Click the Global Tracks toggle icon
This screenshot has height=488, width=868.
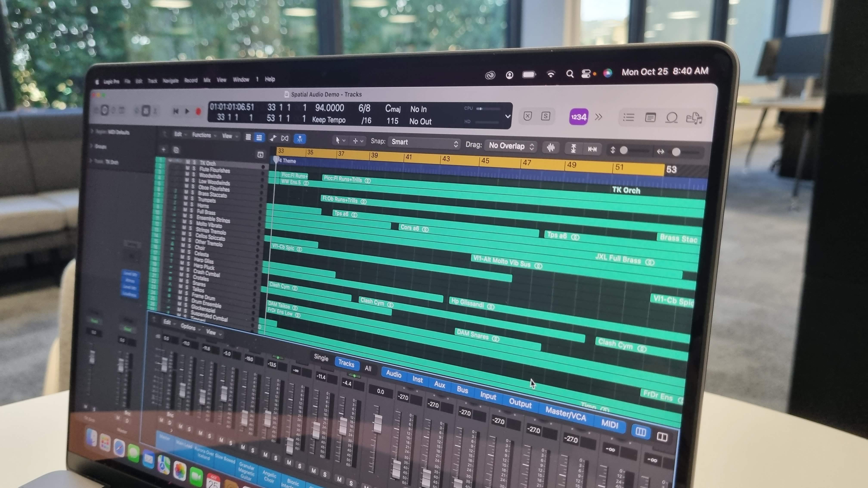click(x=260, y=154)
